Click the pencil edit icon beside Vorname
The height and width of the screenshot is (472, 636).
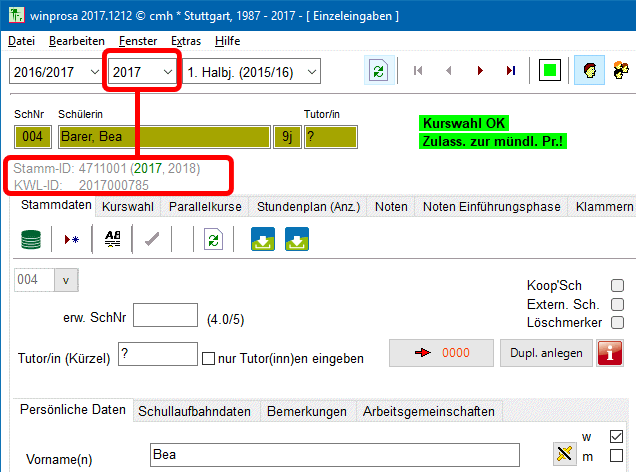point(565,453)
